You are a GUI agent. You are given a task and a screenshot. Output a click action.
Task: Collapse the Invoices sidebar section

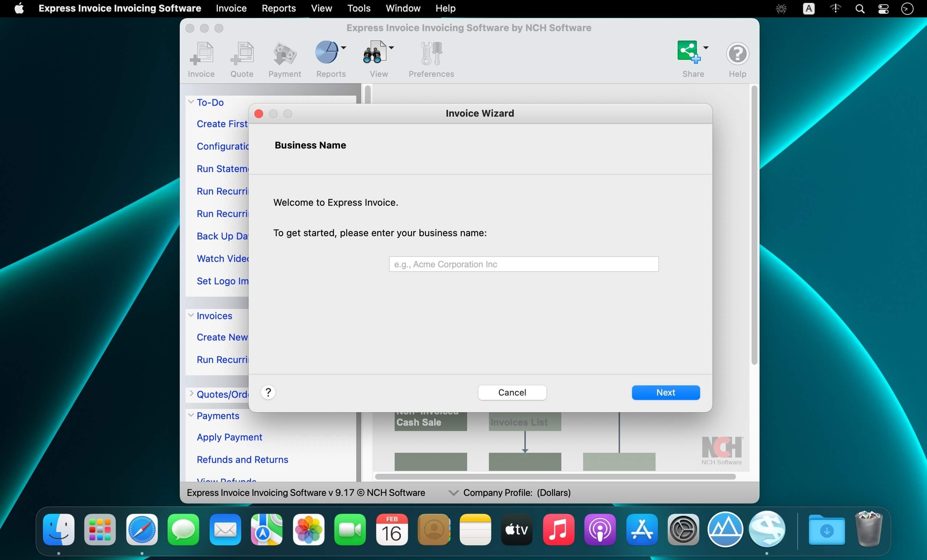click(191, 315)
